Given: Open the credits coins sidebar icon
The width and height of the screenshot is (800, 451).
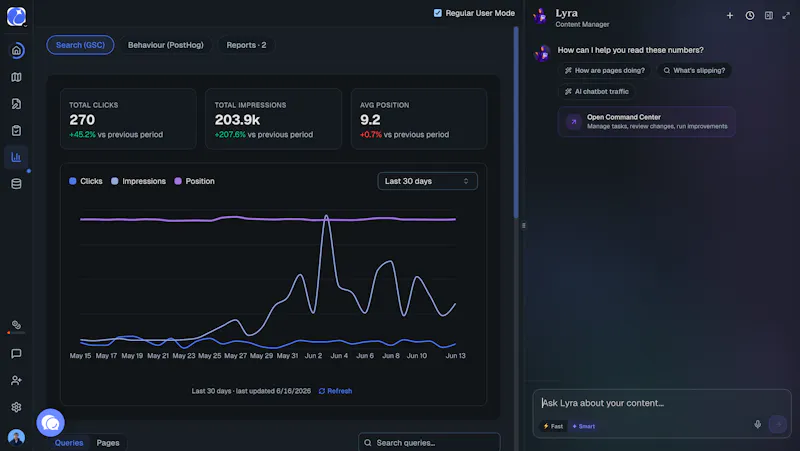Looking at the screenshot, I should [16, 325].
